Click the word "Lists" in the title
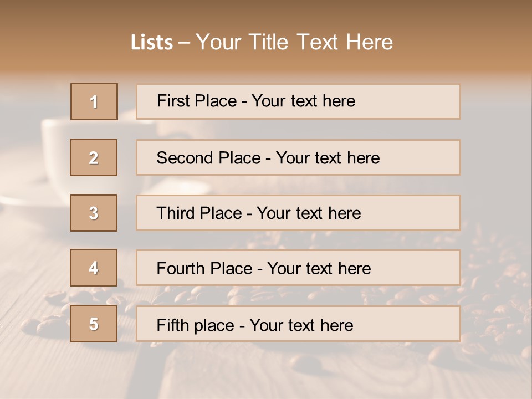Image resolution: width=532 pixels, height=399 pixels. coord(151,43)
